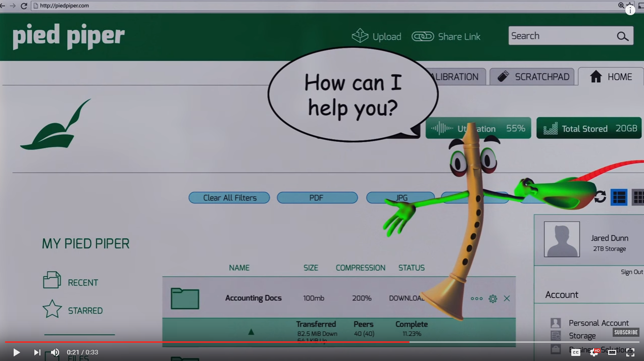Open the three-dots menu for Accounting Docs
This screenshot has width=644, height=361.
pyautogui.click(x=476, y=298)
